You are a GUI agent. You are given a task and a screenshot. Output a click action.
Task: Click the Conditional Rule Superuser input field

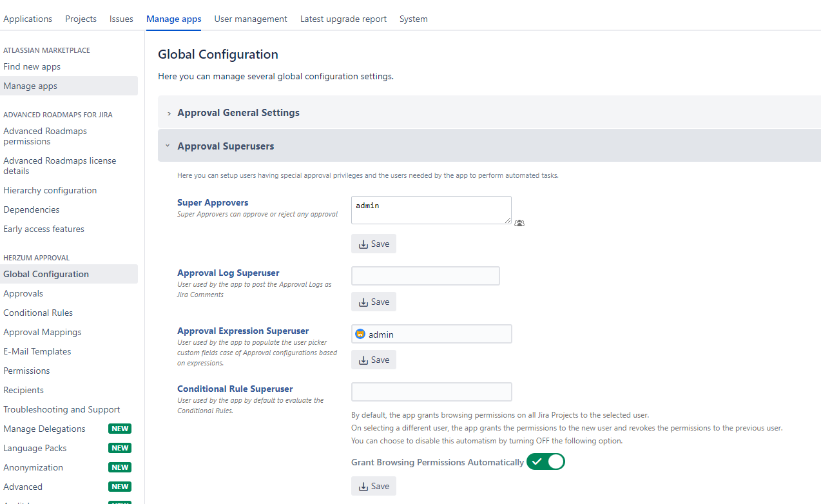(432, 392)
